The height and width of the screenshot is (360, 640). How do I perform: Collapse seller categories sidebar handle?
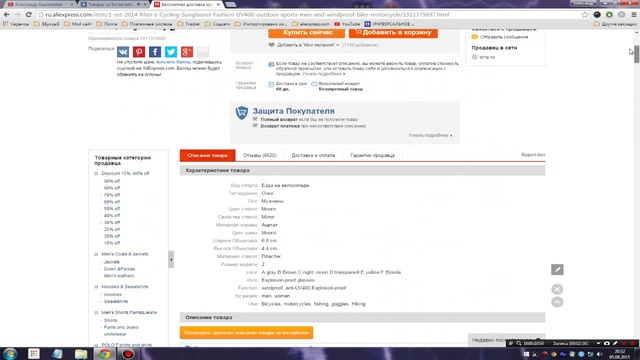click(x=171, y=260)
